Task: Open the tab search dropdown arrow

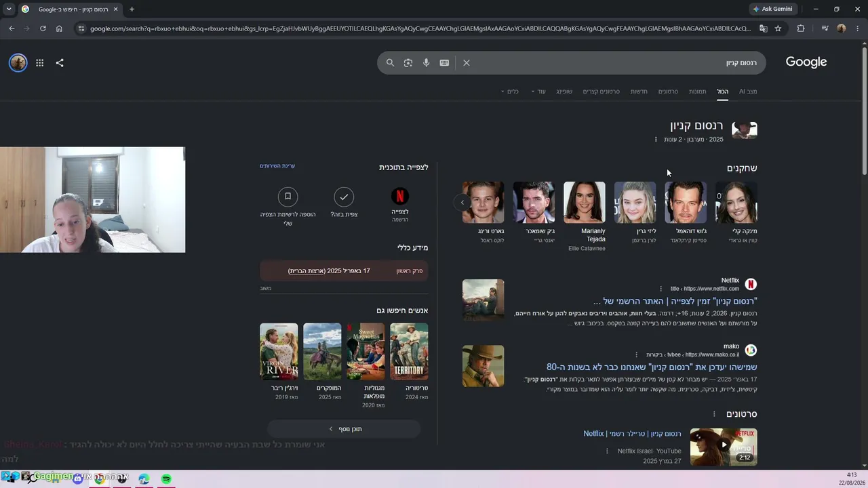Action: coord(9,9)
